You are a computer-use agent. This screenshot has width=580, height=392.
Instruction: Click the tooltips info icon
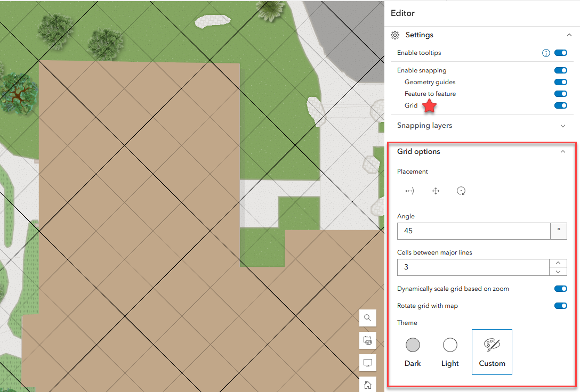coord(546,53)
